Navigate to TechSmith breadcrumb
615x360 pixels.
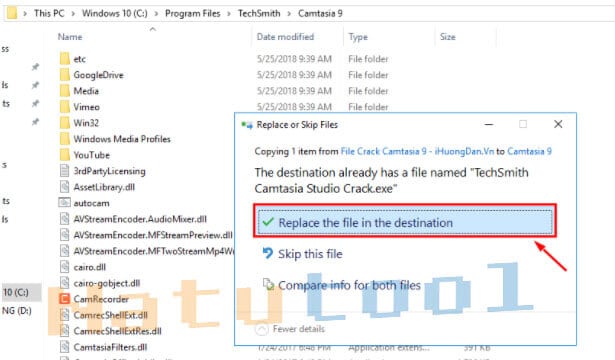pyautogui.click(x=259, y=13)
